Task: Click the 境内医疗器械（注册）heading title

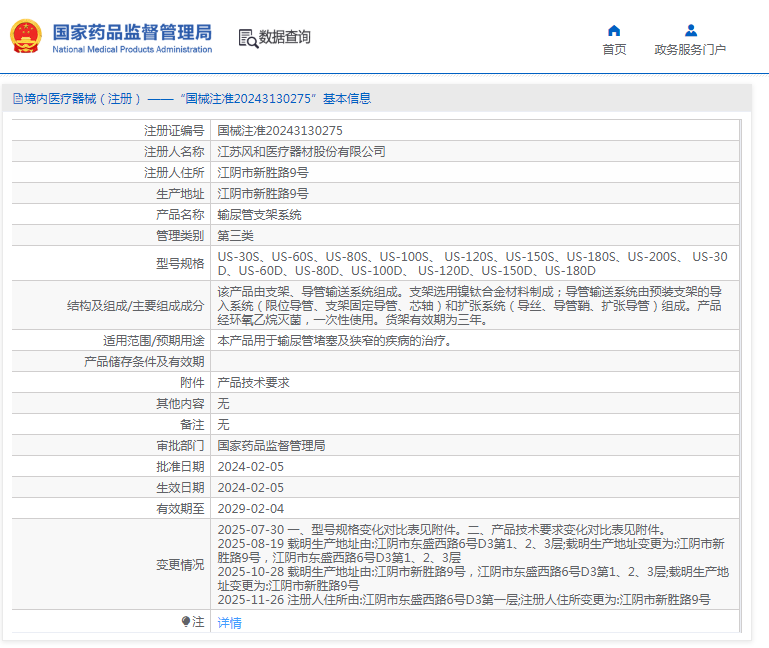Action: (198, 99)
